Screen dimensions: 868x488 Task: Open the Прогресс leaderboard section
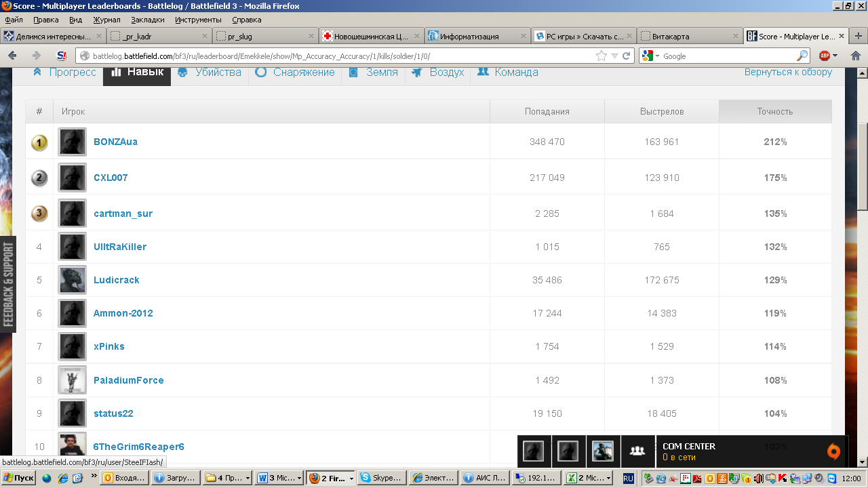click(x=64, y=72)
